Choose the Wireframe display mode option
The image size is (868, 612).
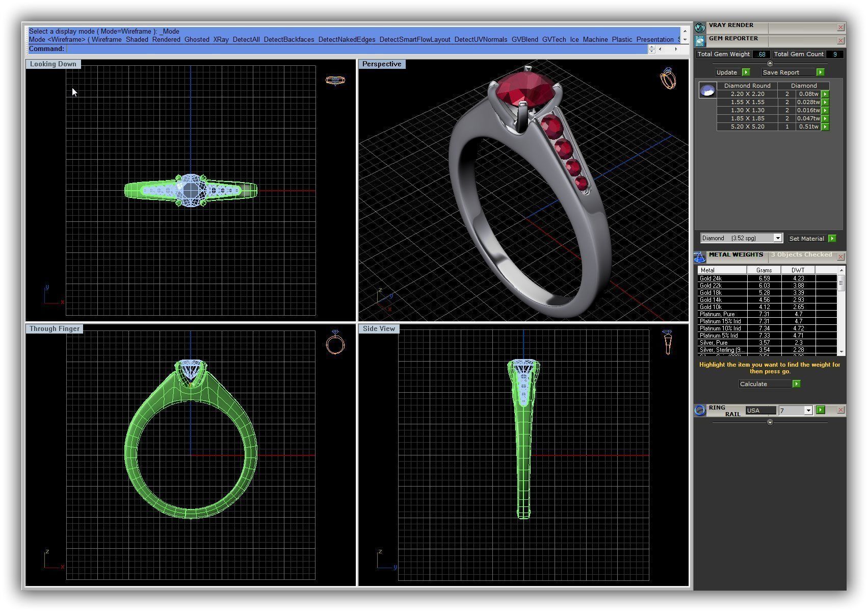coord(107,40)
